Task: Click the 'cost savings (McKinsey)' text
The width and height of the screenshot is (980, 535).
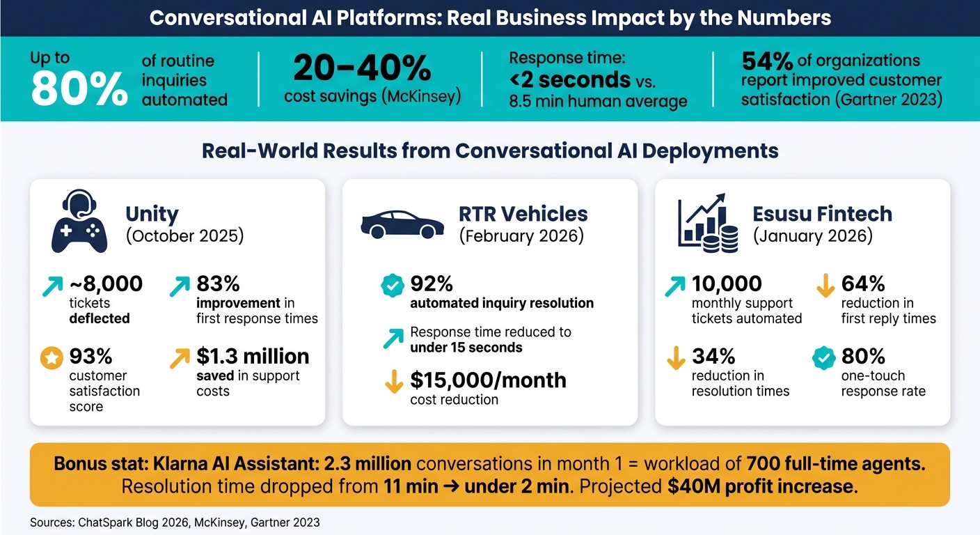Action: [373, 95]
